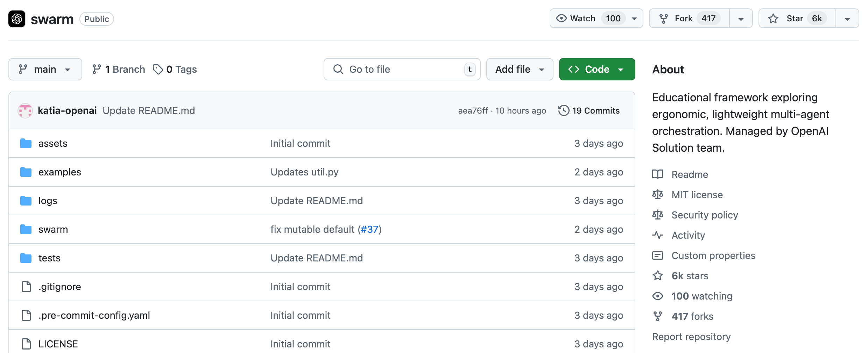Open commit hash aea76ff
Viewport: 868px width, 353px height.
click(473, 111)
